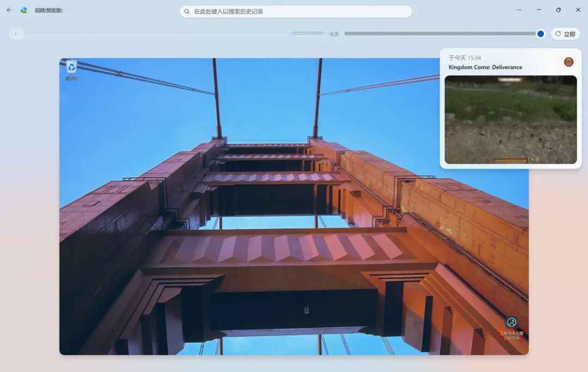The image size is (588, 372).
Task: Click the blue timeline slider handle
Action: [x=541, y=34]
